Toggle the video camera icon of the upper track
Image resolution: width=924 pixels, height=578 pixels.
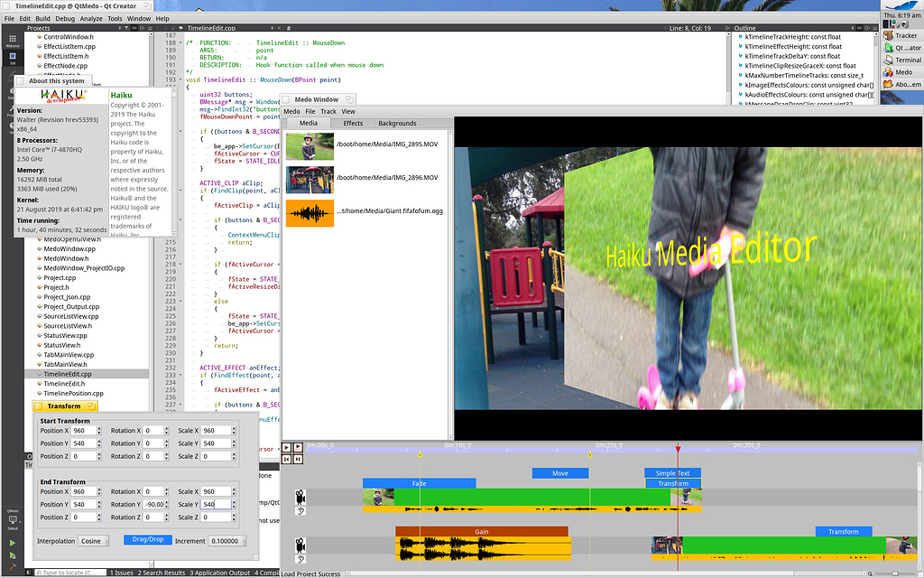(300, 496)
